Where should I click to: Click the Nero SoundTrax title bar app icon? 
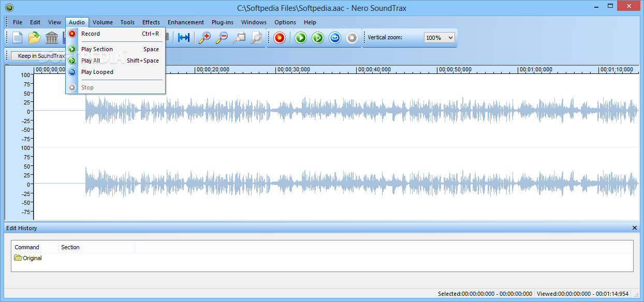[x=8, y=7]
